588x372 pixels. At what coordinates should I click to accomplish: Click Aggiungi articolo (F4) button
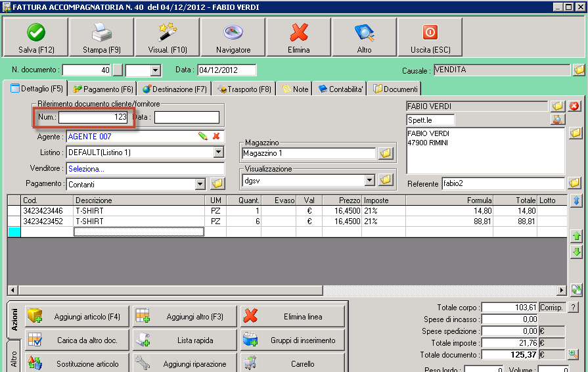click(x=78, y=317)
